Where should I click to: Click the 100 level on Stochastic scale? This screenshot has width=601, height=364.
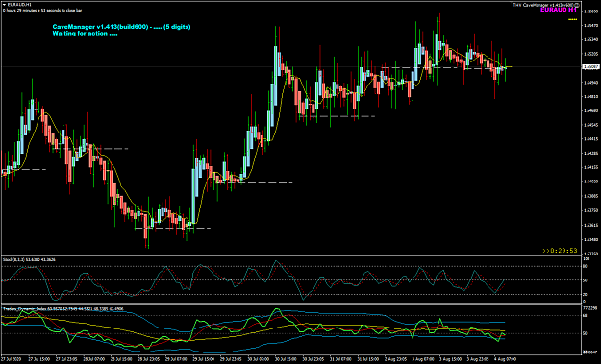click(586, 259)
